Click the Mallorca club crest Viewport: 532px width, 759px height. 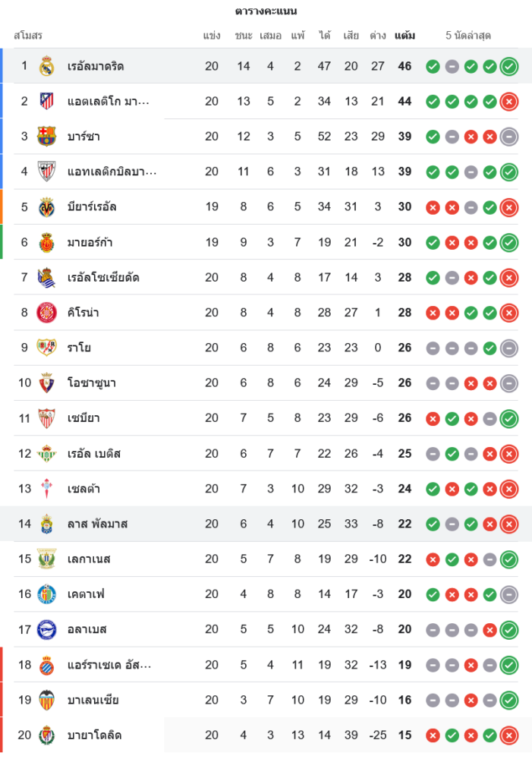47,242
